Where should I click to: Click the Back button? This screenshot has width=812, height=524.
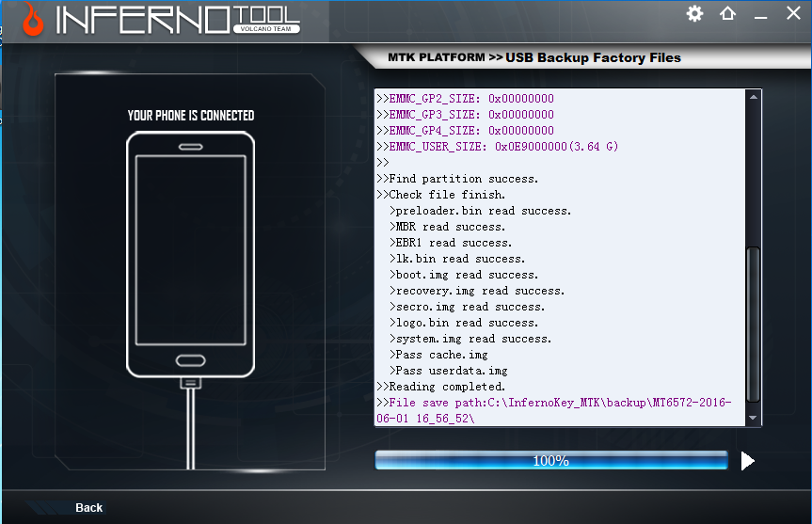tap(88, 507)
